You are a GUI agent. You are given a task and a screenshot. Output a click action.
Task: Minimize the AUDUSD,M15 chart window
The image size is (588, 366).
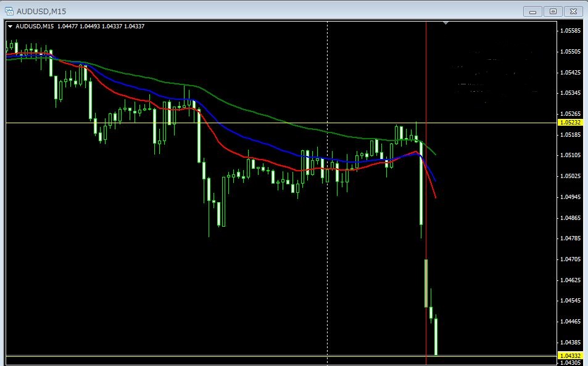point(532,12)
